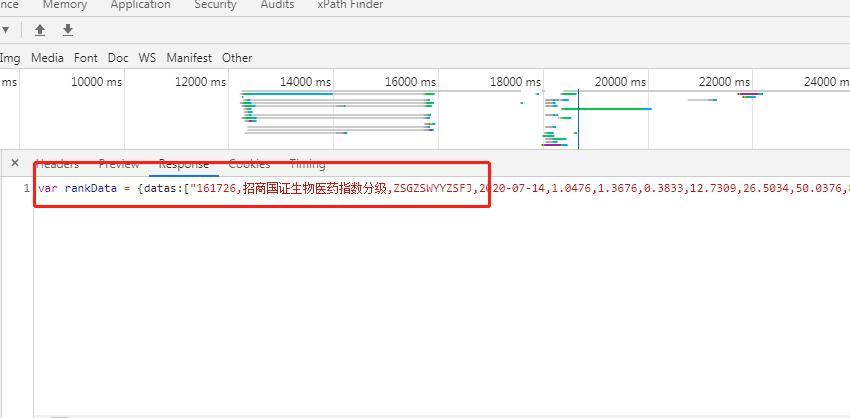The width and height of the screenshot is (850, 418).
Task: Click the import HAR upload arrow icon
Action: click(40, 30)
